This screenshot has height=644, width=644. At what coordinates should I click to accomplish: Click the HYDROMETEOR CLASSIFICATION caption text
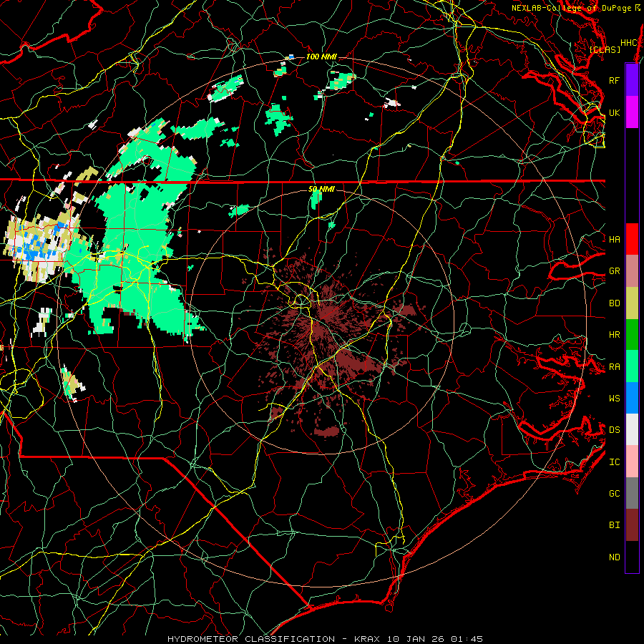pos(251,639)
